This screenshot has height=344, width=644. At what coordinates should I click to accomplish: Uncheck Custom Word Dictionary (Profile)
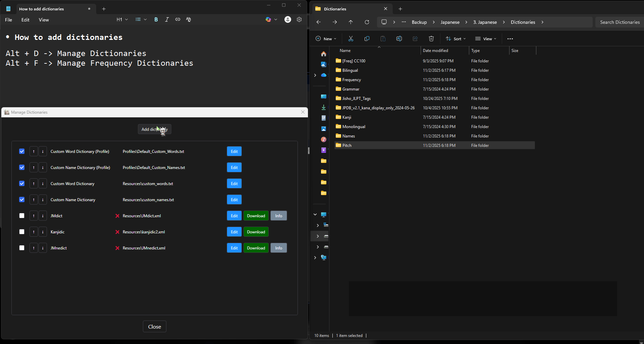22,152
